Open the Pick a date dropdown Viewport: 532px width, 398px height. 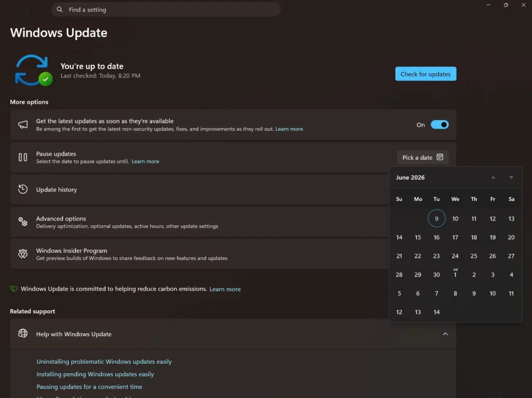pos(423,157)
